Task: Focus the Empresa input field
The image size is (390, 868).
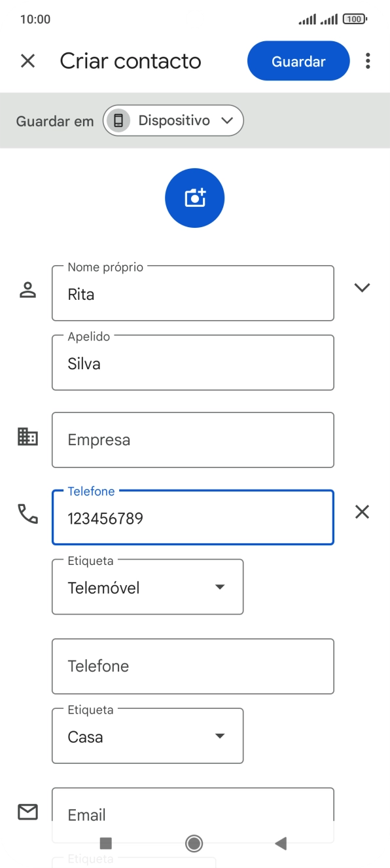Action: point(193,440)
